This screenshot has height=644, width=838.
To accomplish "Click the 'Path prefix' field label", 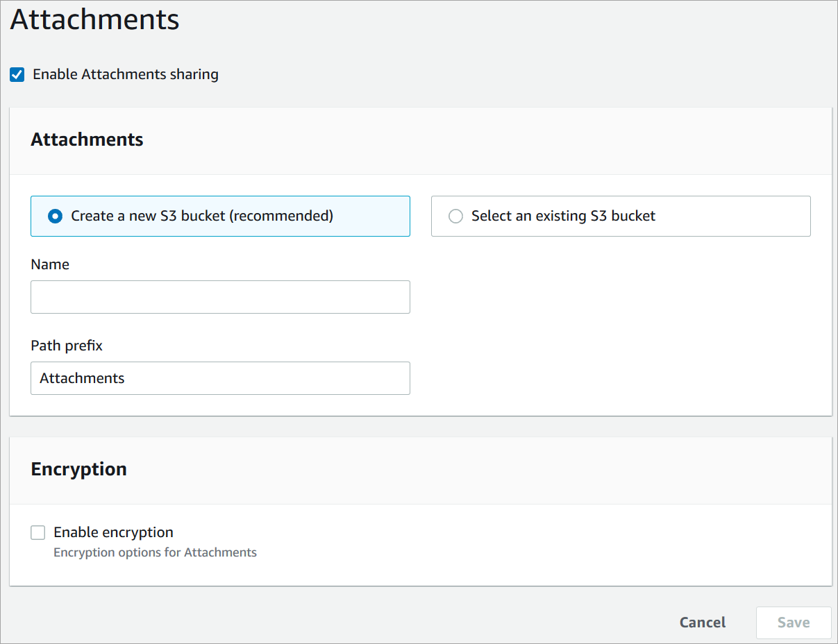I will pyautogui.click(x=67, y=346).
